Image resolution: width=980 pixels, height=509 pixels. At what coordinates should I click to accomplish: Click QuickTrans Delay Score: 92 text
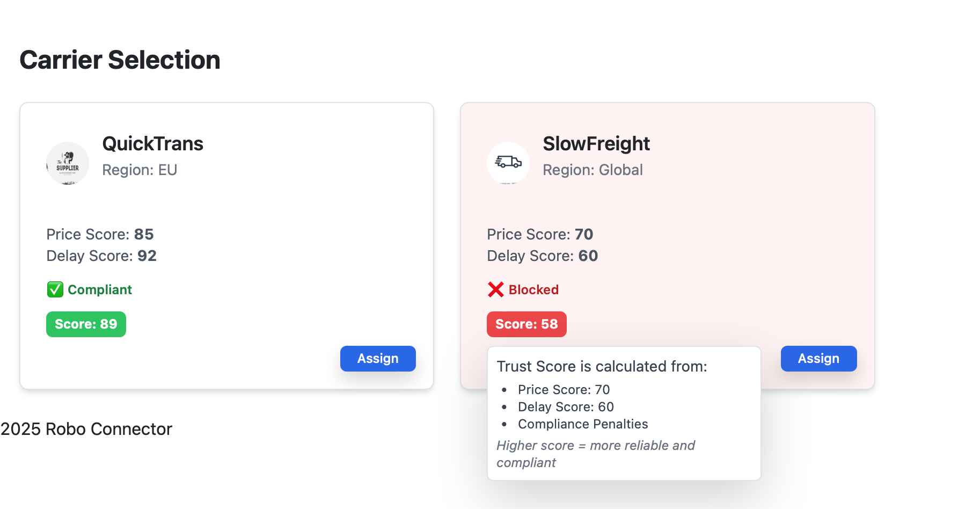(x=101, y=256)
